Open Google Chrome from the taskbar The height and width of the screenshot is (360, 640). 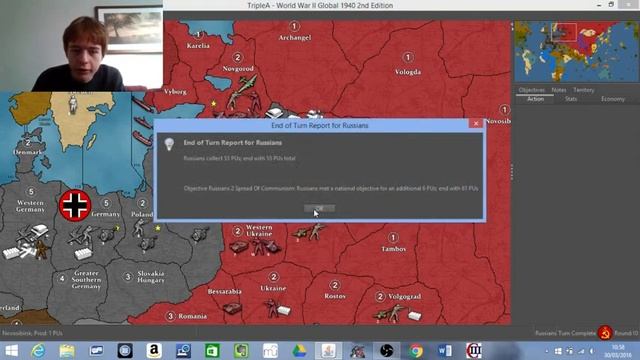pos(416,351)
